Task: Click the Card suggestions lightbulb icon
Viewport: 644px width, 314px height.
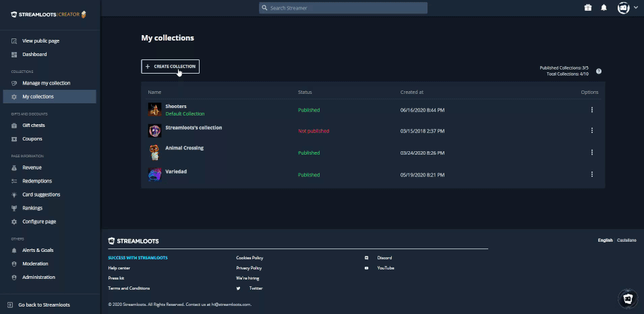Action: 14,194
